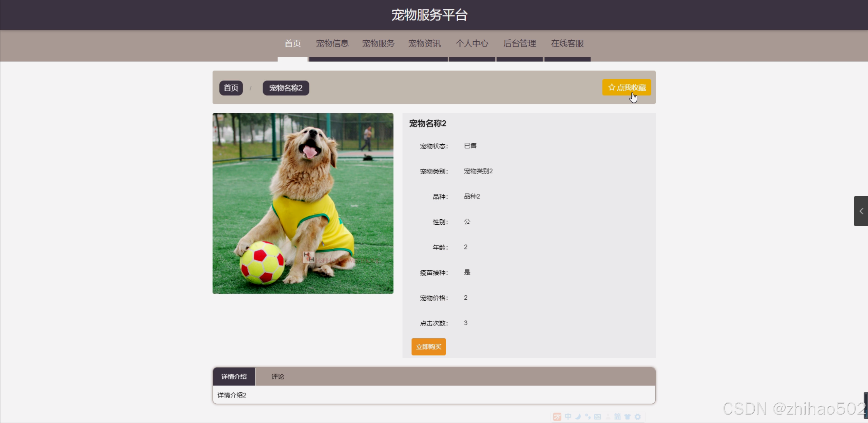This screenshot has width=868, height=423.
Task: Open 宠物信息 in the navigation bar
Action: pos(332,43)
